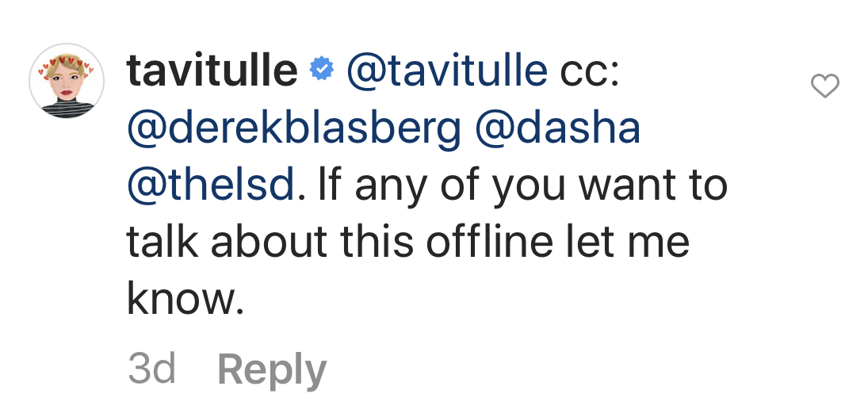Select the comment text 'talk about this offline'
868x409 pixels.
click(339, 241)
